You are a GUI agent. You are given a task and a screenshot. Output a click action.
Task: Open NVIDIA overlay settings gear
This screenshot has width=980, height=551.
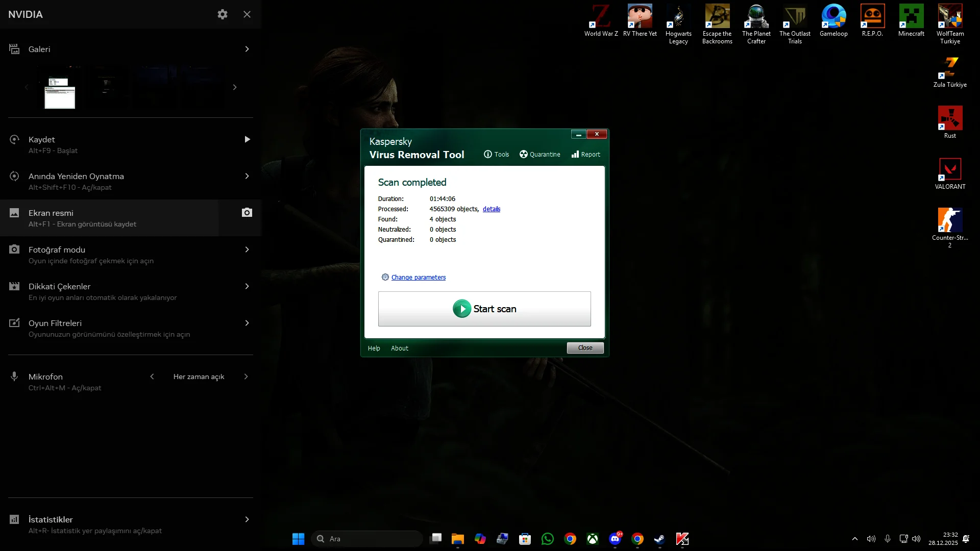tap(223, 14)
